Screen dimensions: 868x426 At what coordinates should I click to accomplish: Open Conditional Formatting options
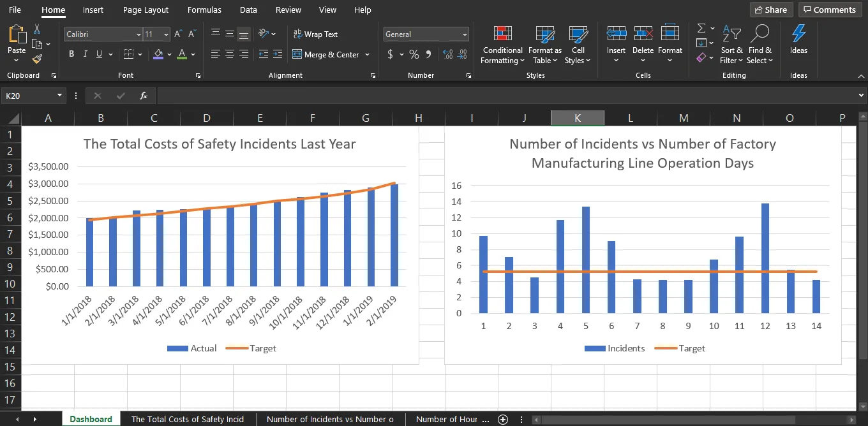502,45
